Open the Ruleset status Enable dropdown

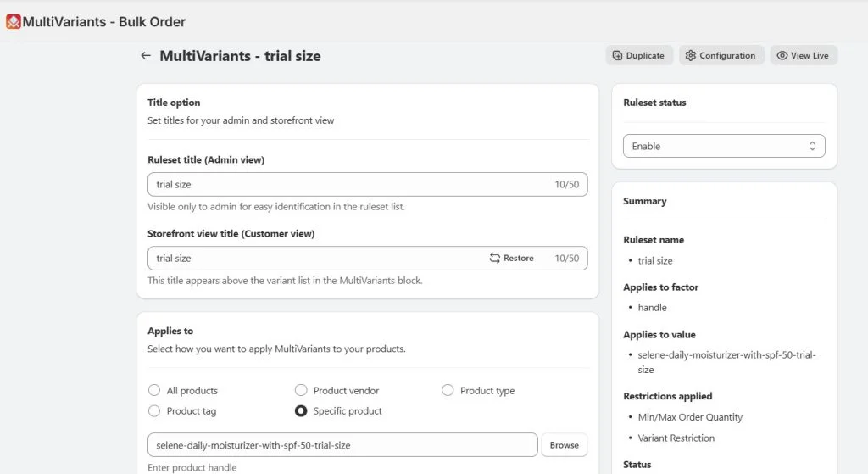pyautogui.click(x=724, y=146)
